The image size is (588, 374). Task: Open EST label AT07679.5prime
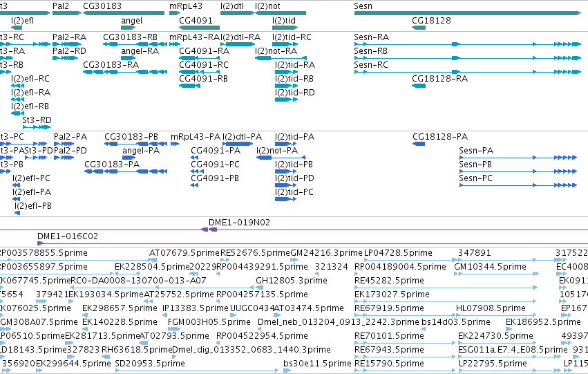click(x=184, y=253)
